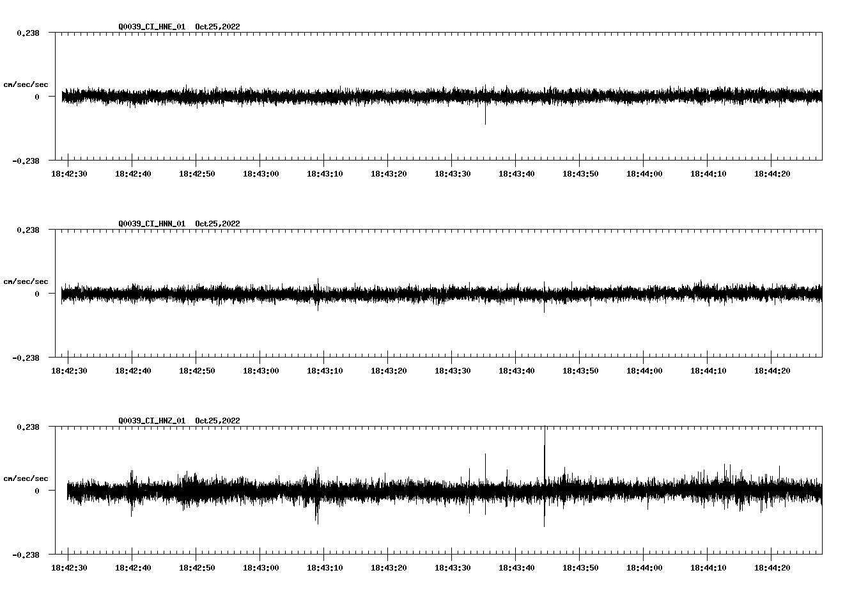
Task: Click the 18:44:10 time label under HNZ plot
Action: click(x=708, y=568)
